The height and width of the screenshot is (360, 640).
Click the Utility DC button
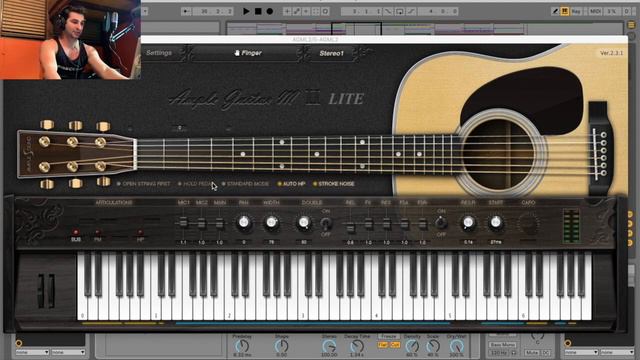546,352
